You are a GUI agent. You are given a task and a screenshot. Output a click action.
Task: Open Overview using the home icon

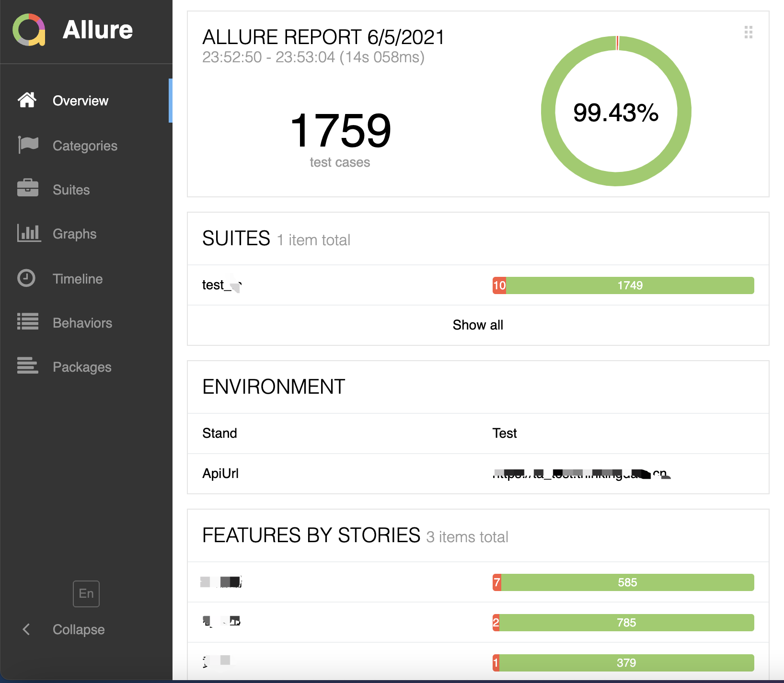[27, 100]
